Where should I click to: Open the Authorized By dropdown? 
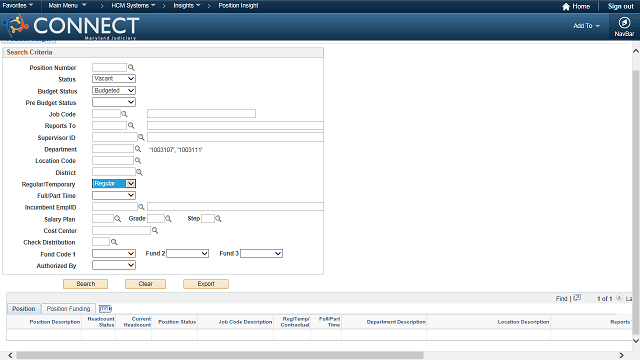tap(114, 265)
